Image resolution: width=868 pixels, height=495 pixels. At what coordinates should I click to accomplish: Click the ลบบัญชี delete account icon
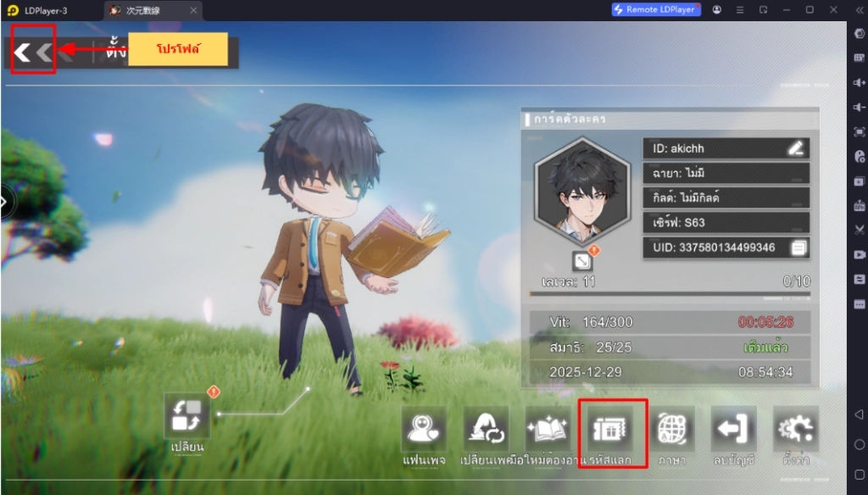pyautogui.click(x=733, y=428)
